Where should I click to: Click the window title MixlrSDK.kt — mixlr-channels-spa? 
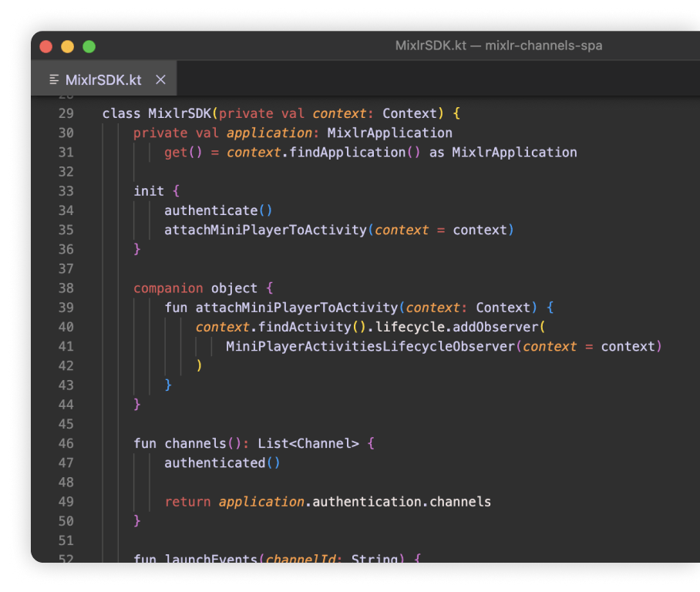pyautogui.click(x=498, y=45)
